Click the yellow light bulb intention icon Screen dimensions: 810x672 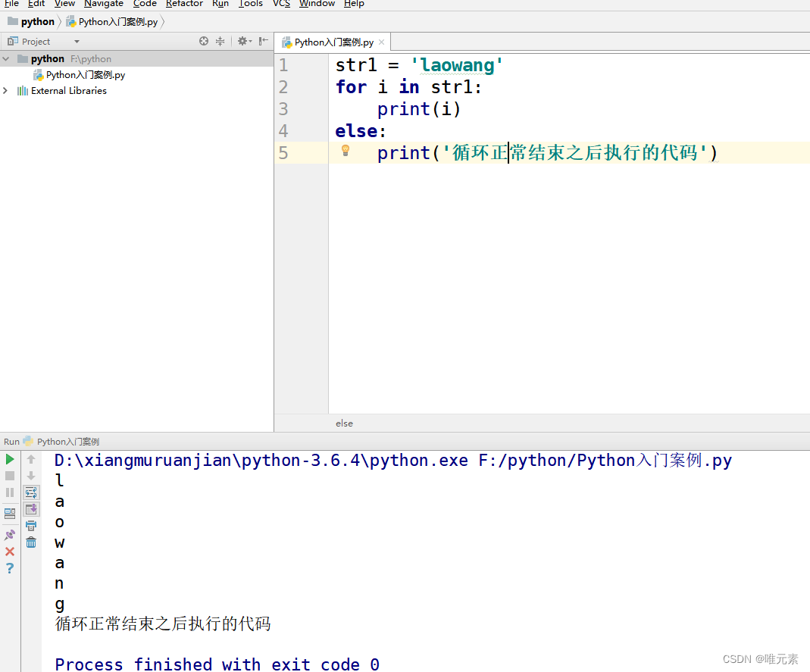point(346,151)
